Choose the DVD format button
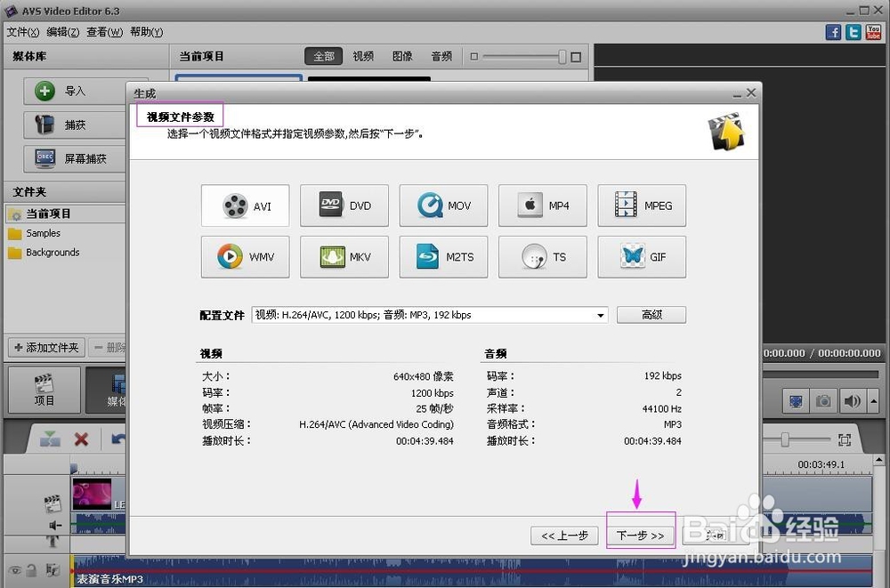Screen dimensions: 890x588 [344, 206]
